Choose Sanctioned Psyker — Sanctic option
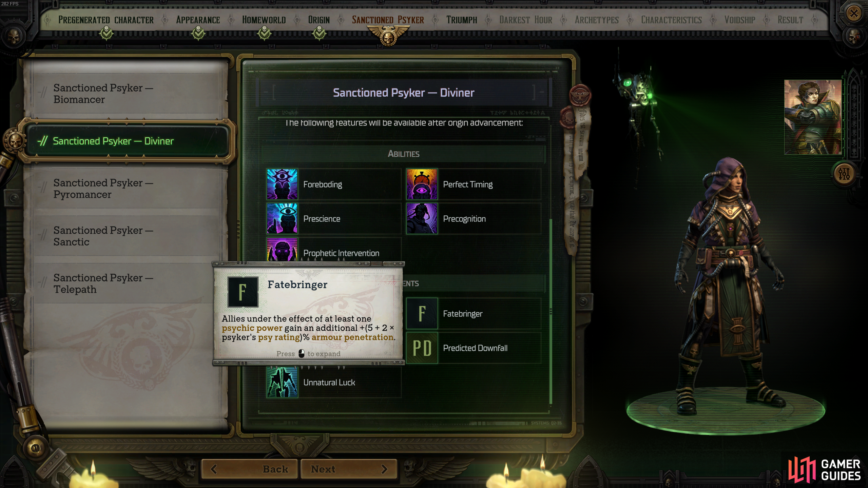This screenshot has height=488, width=868. coord(126,236)
